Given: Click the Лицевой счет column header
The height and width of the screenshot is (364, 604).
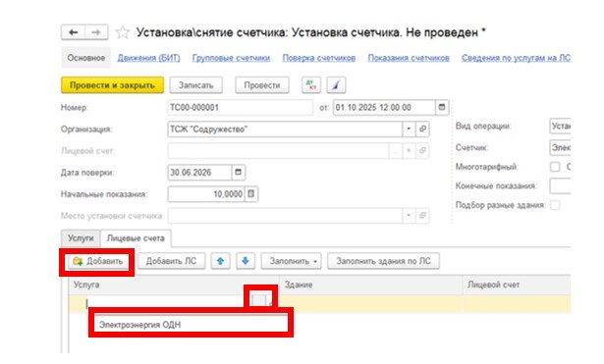Looking at the screenshot, I should coord(517,285).
